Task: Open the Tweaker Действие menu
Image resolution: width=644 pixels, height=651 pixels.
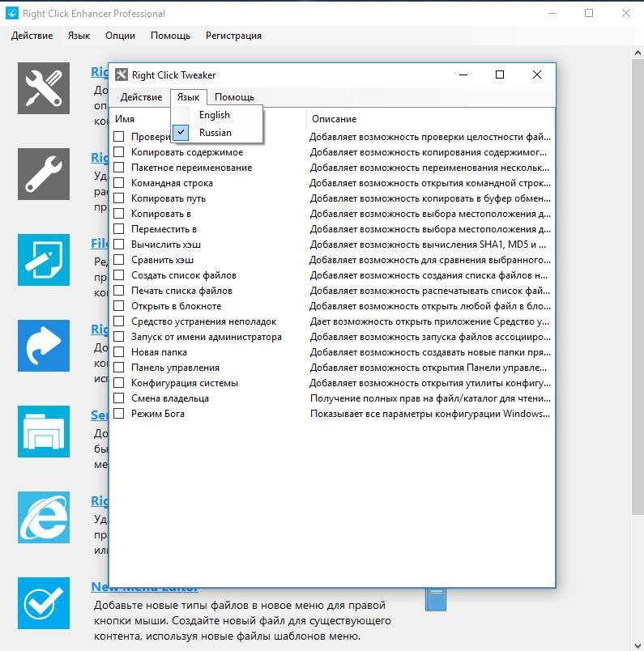Action: (141, 97)
